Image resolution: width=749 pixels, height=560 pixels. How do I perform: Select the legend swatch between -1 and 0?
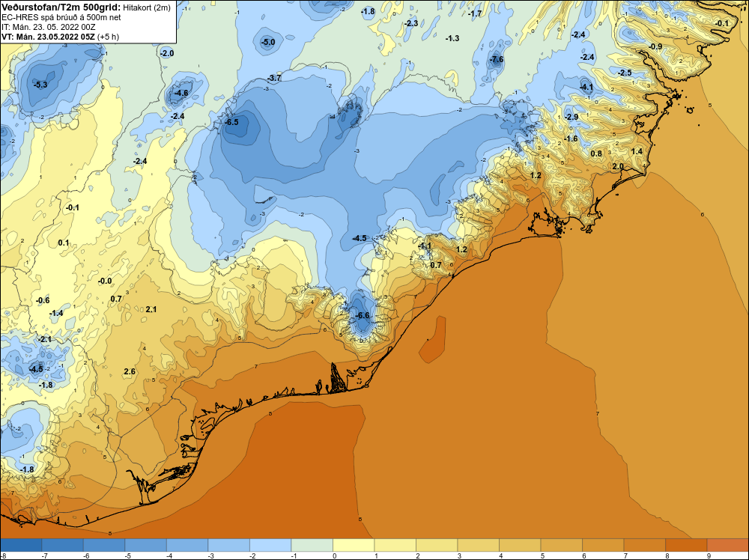[x=312, y=545]
